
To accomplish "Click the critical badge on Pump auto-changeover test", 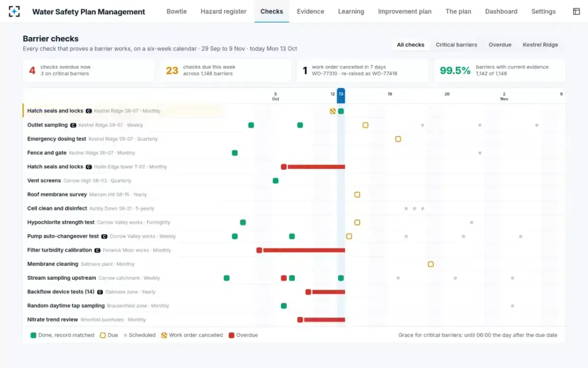I will point(104,236).
